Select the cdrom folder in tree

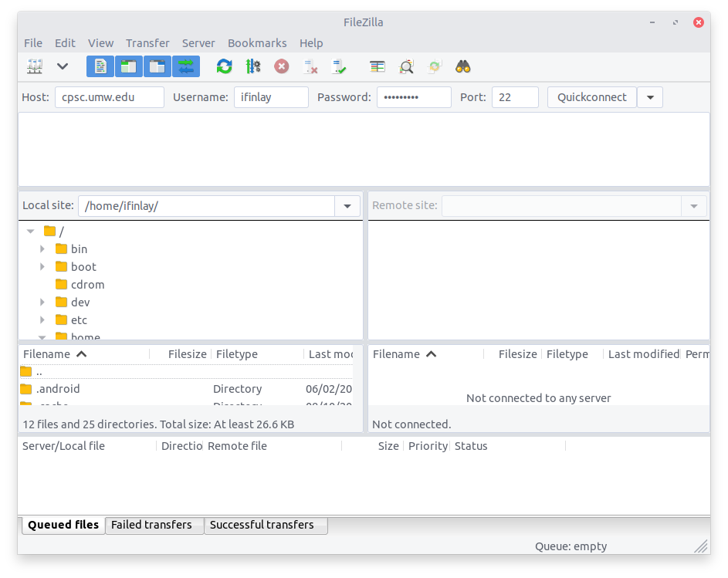pos(80,285)
